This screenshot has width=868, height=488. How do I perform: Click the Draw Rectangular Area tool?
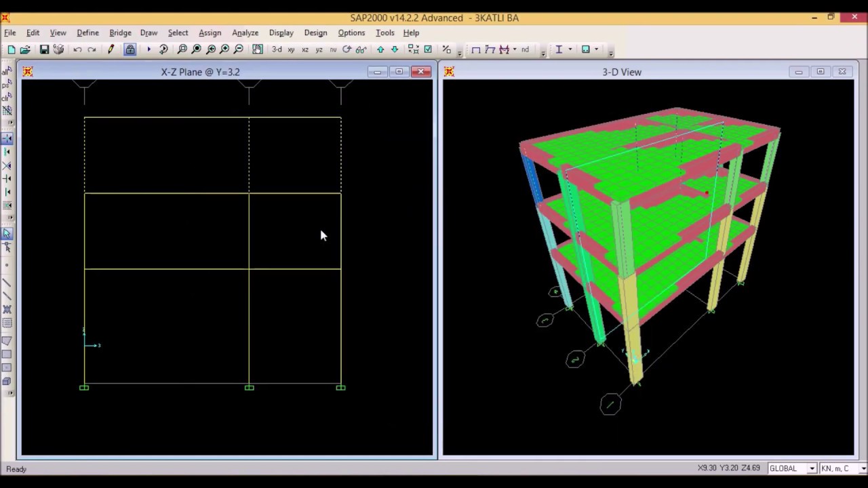(x=7, y=354)
